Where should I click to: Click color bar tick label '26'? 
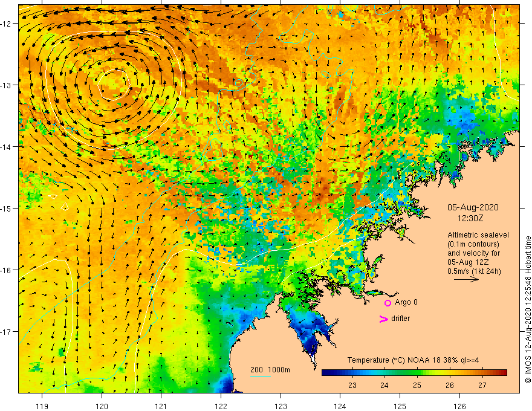coord(450,385)
